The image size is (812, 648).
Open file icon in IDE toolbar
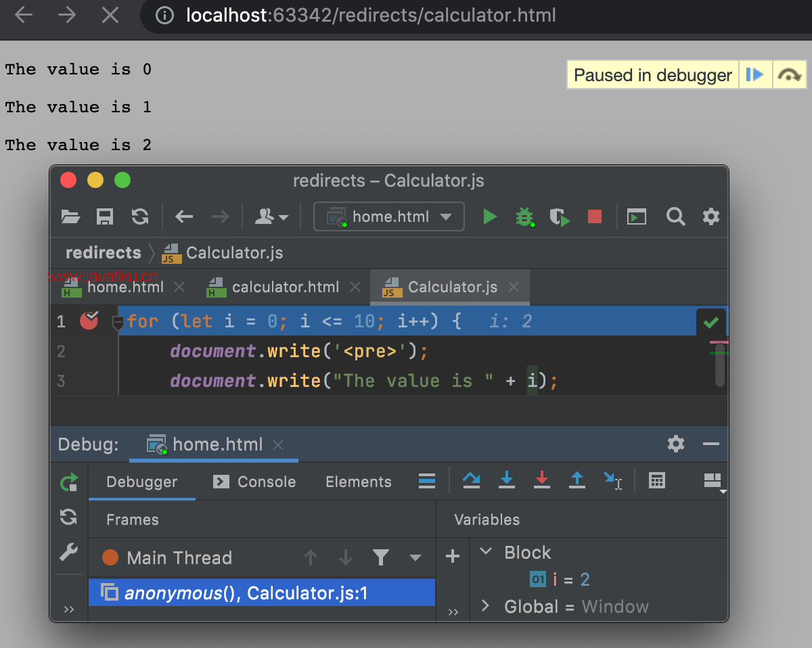coord(70,216)
